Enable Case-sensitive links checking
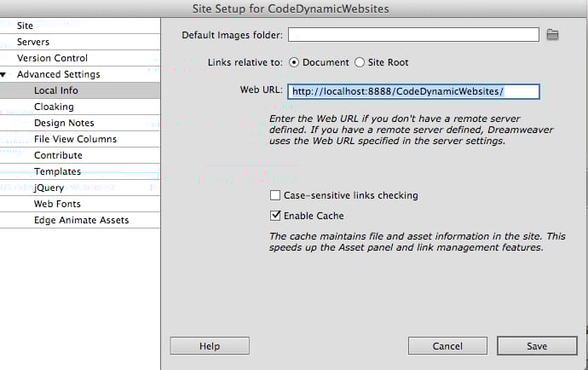Image resolution: width=588 pixels, height=370 pixels. (275, 195)
